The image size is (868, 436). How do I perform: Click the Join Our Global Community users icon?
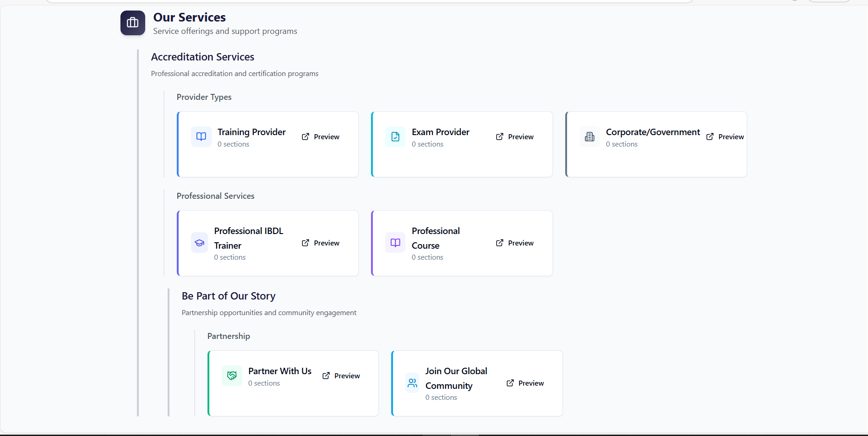tap(412, 383)
